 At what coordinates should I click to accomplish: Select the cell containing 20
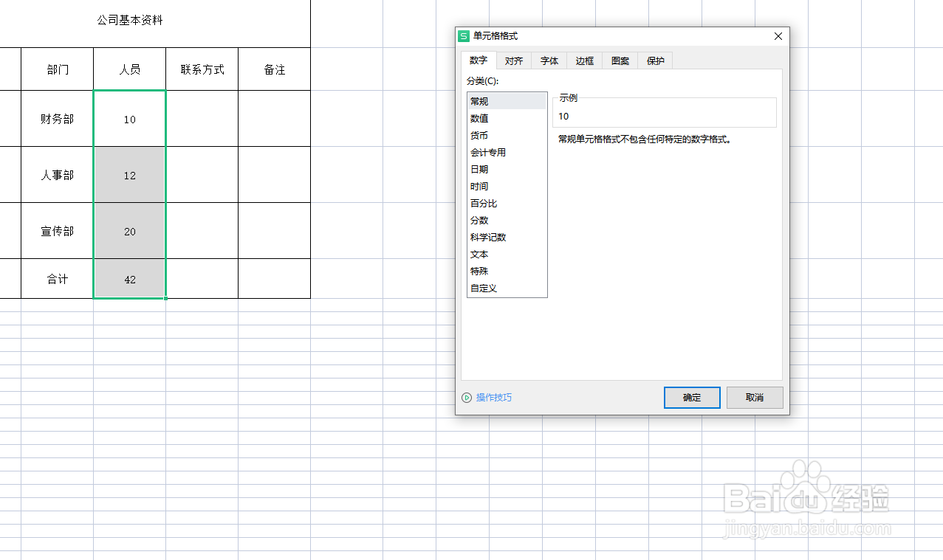pyautogui.click(x=130, y=231)
